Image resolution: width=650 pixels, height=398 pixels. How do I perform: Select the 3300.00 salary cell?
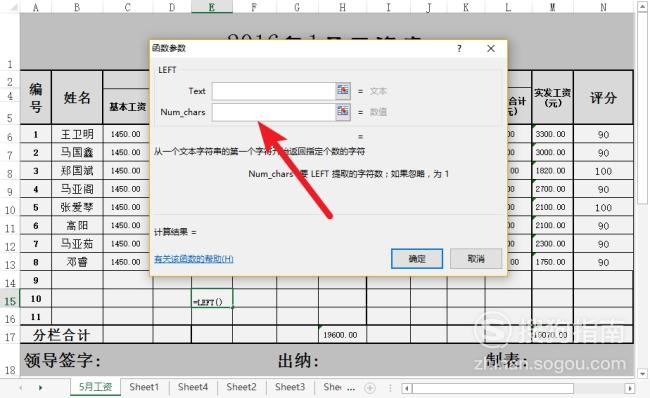tap(552, 134)
